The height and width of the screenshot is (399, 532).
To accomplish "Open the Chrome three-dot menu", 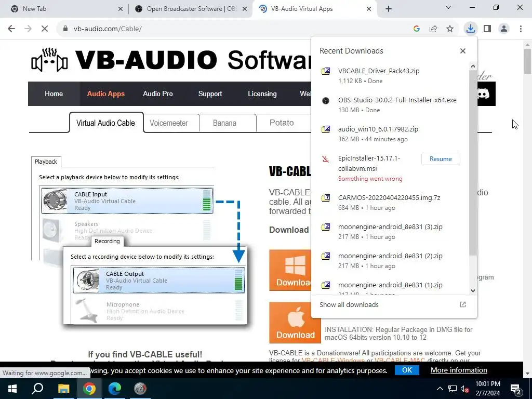I will (x=521, y=29).
